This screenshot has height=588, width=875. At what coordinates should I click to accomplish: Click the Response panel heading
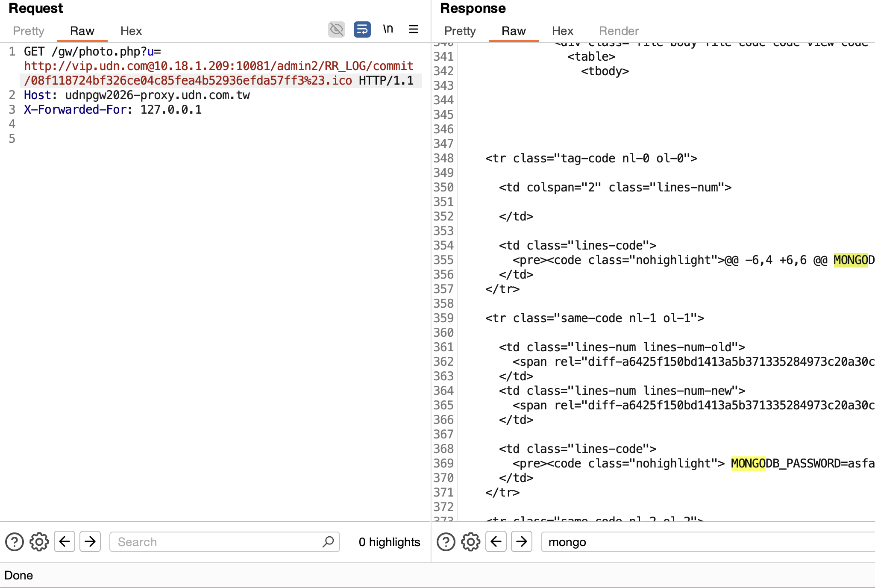[473, 8]
